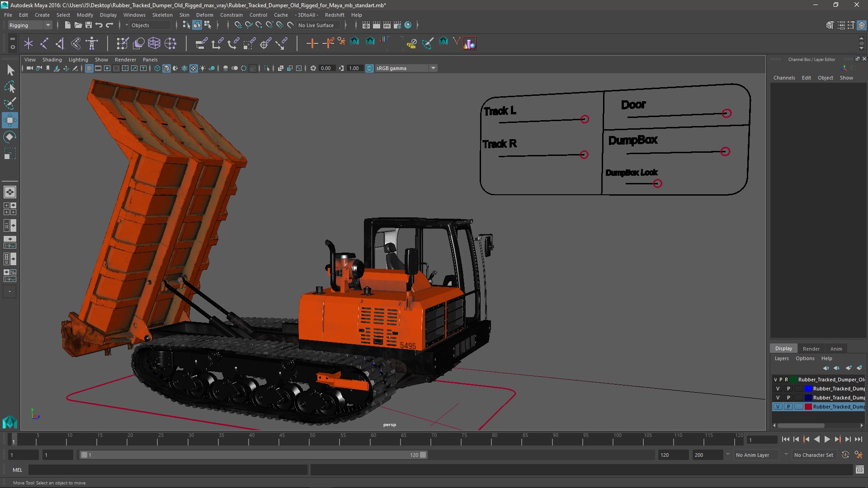Undo the last action
The image size is (868, 488).
tap(99, 25)
